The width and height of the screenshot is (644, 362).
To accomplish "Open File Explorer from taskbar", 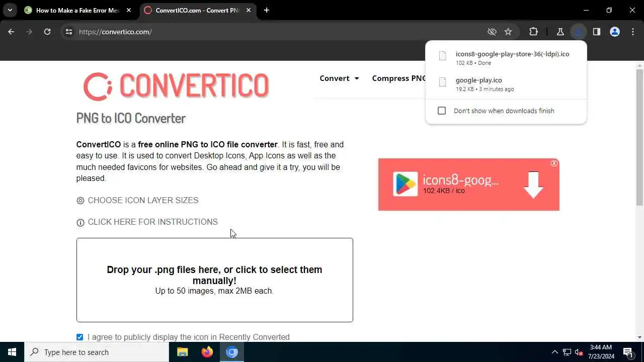I will [x=183, y=352].
